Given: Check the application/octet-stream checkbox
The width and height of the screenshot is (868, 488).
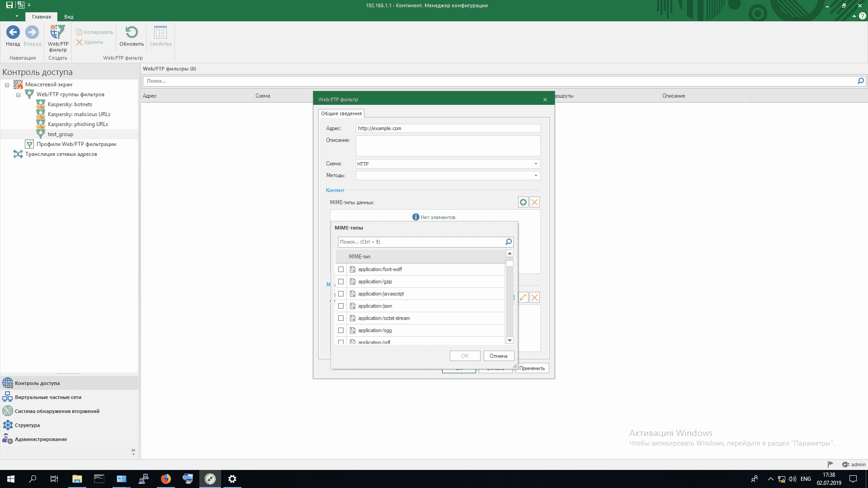Looking at the screenshot, I should click(341, 318).
